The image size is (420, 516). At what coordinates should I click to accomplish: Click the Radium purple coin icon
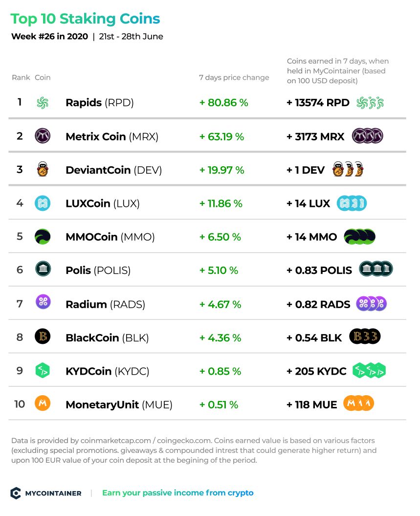[43, 301]
